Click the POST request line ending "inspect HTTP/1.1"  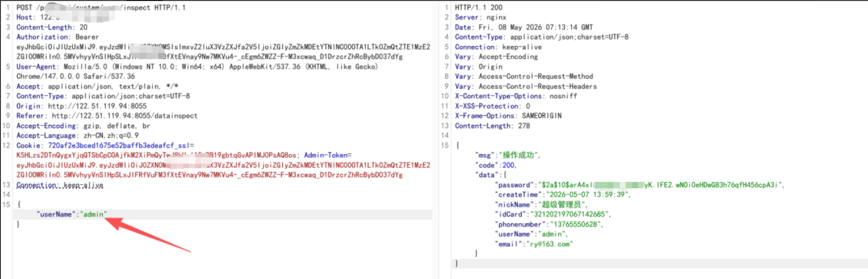[x=101, y=7]
